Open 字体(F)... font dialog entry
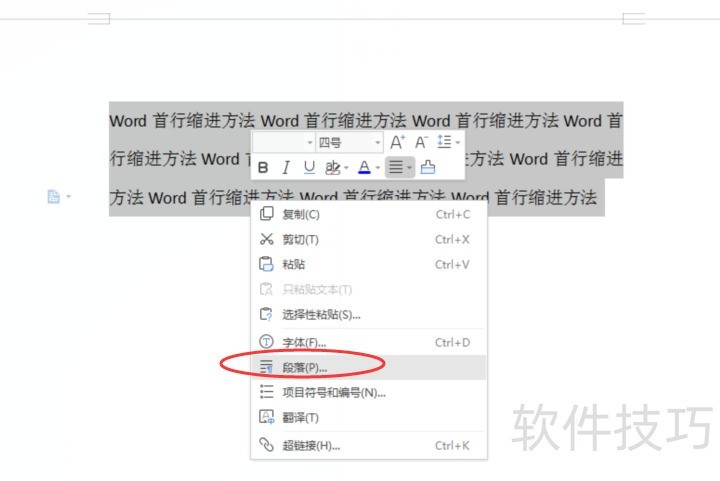Image resolution: width=720 pixels, height=481 pixels. point(369,342)
